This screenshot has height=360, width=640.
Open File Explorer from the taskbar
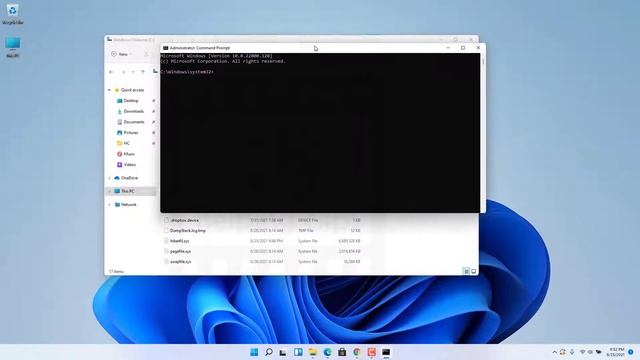(313, 352)
